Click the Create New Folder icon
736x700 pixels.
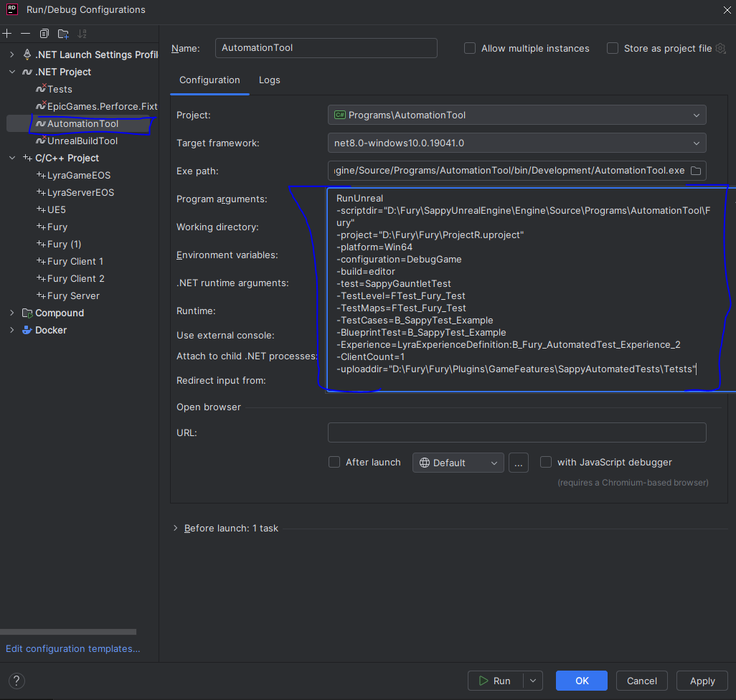pyautogui.click(x=63, y=34)
